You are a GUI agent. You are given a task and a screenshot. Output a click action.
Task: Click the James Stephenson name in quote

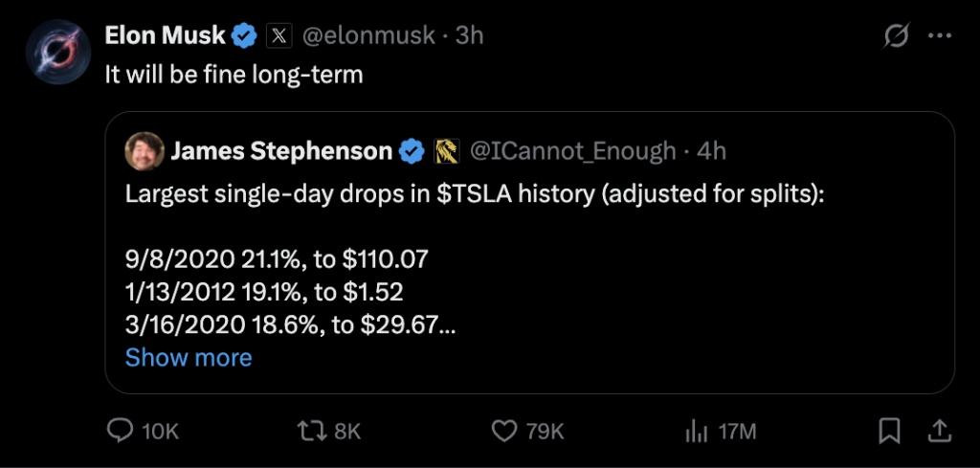point(280,150)
